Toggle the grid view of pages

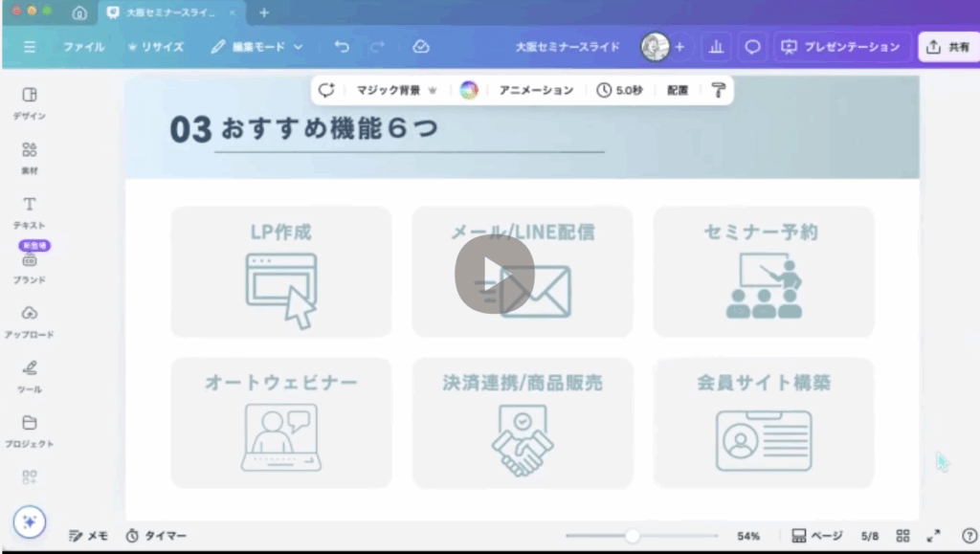[x=902, y=536]
